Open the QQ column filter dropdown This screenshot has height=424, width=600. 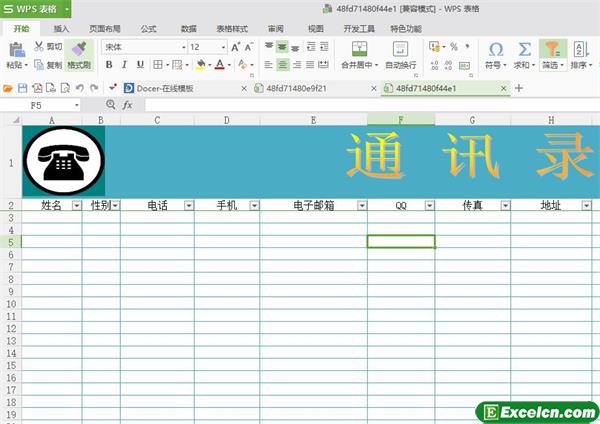click(x=429, y=206)
